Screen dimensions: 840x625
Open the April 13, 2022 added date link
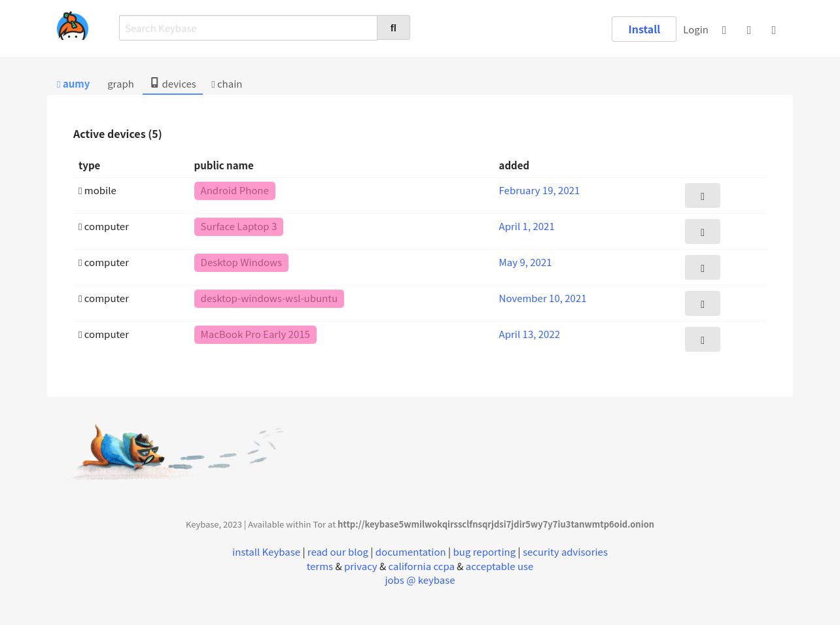point(529,334)
